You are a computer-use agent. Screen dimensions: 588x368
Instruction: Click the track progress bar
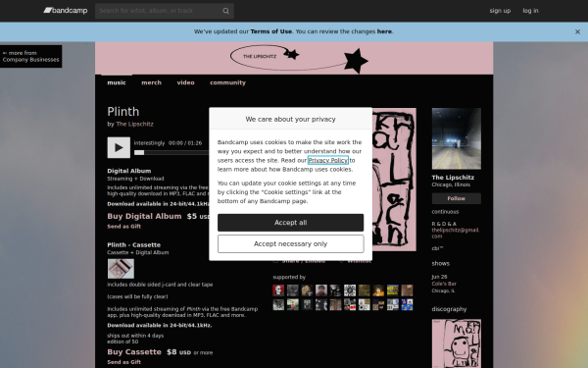pyautogui.click(x=171, y=152)
